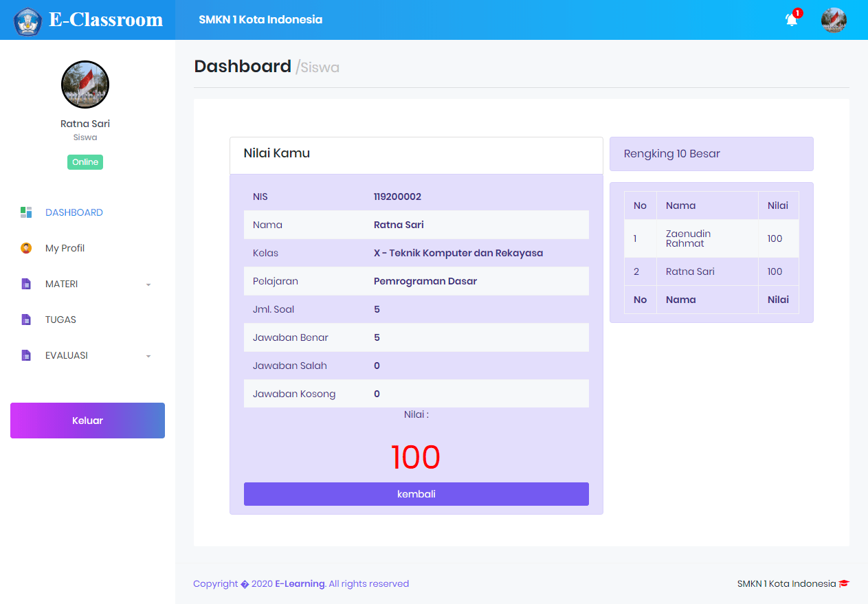This screenshot has height=604, width=868.
Task: Click the E-Classroom logo emblem
Action: 28,21
